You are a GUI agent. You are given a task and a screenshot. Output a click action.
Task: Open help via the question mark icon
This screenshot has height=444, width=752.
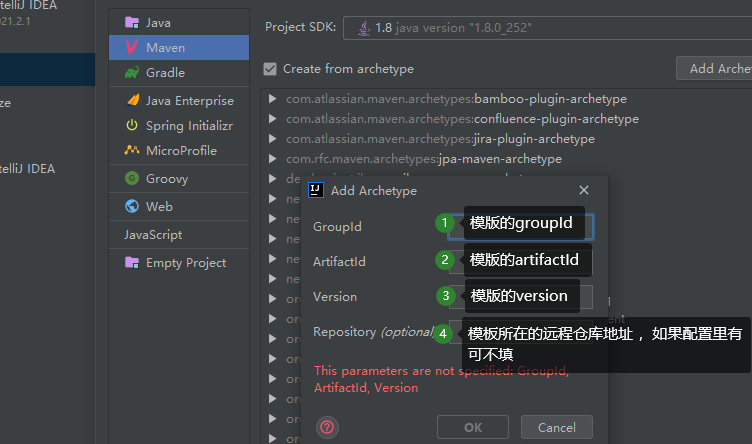tap(327, 427)
